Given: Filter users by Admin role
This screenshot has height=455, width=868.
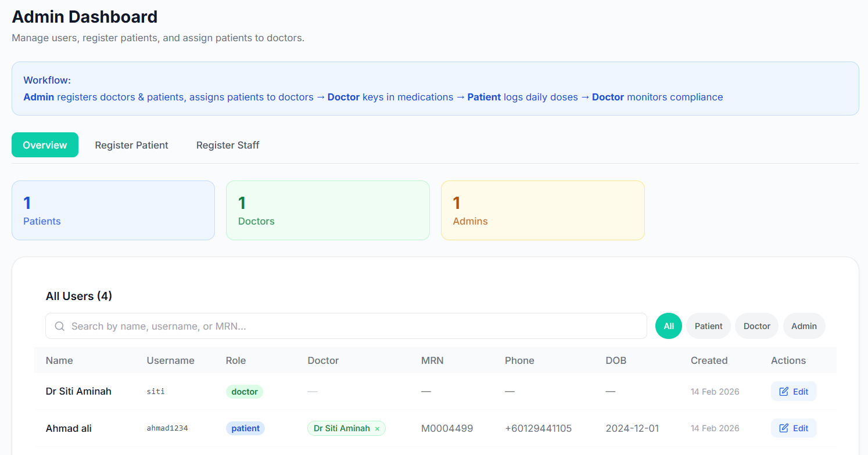Looking at the screenshot, I should (804, 326).
